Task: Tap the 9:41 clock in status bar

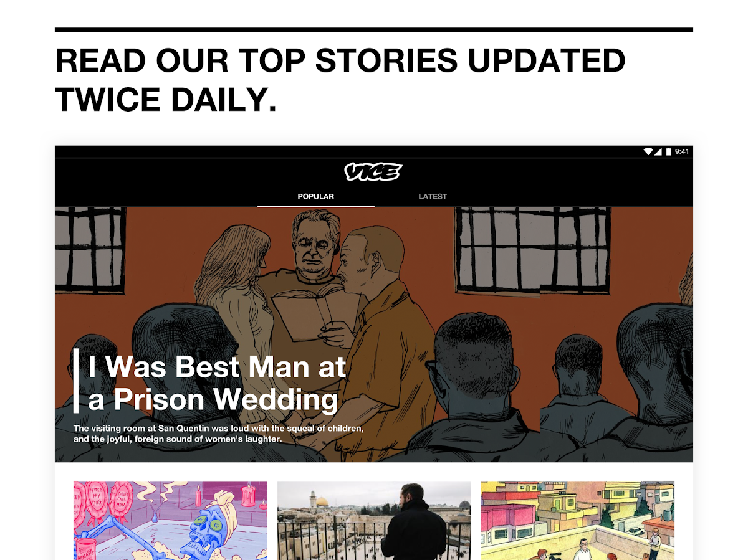Action: coord(682,151)
